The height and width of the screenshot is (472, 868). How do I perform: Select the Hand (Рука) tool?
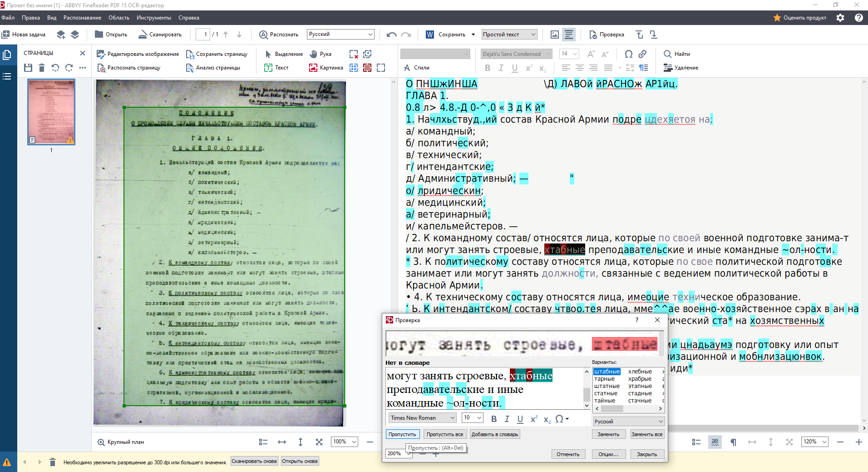(314, 54)
